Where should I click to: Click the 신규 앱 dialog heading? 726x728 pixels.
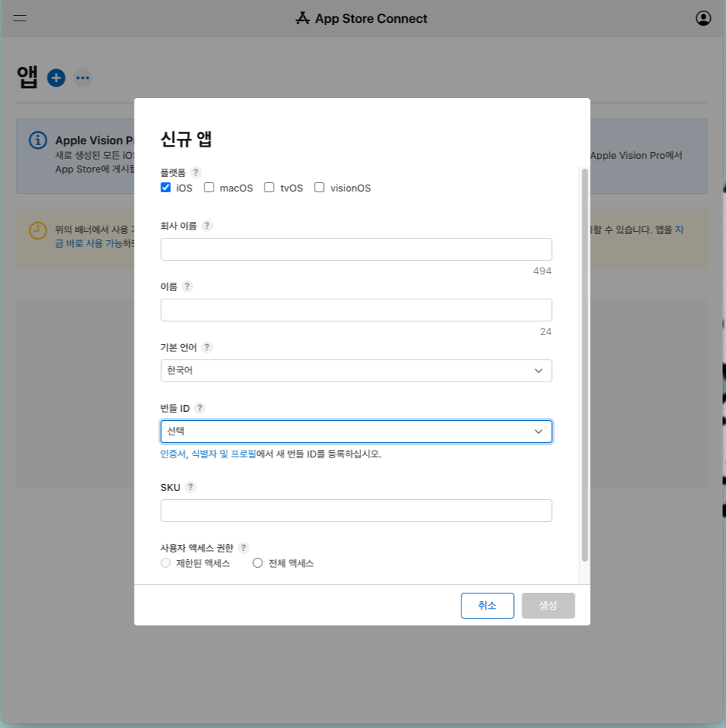(185, 139)
